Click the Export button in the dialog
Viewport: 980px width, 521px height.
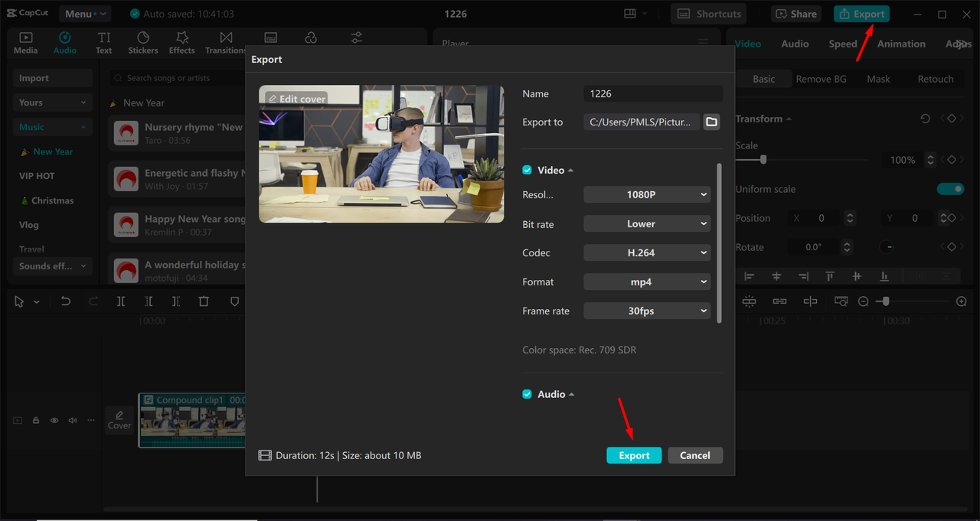click(634, 454)
